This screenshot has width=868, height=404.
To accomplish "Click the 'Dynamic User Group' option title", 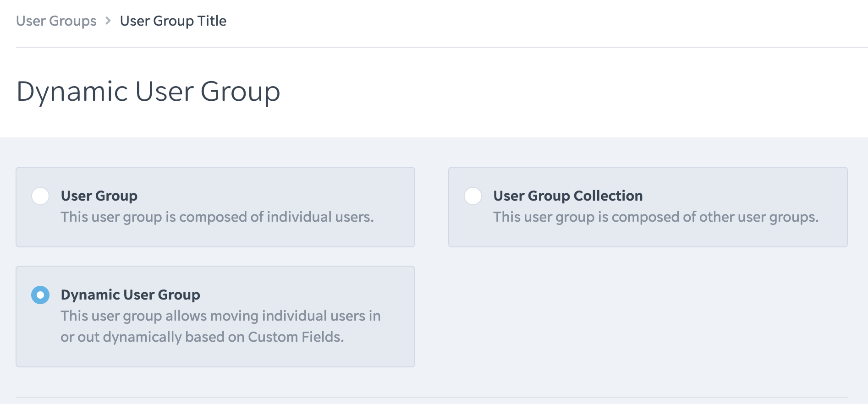I will tap(130, 295).
